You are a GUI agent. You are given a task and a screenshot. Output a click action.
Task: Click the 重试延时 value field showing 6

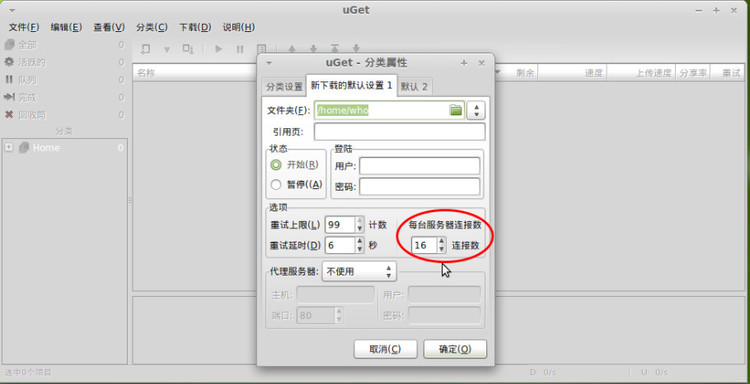(340, 245)
